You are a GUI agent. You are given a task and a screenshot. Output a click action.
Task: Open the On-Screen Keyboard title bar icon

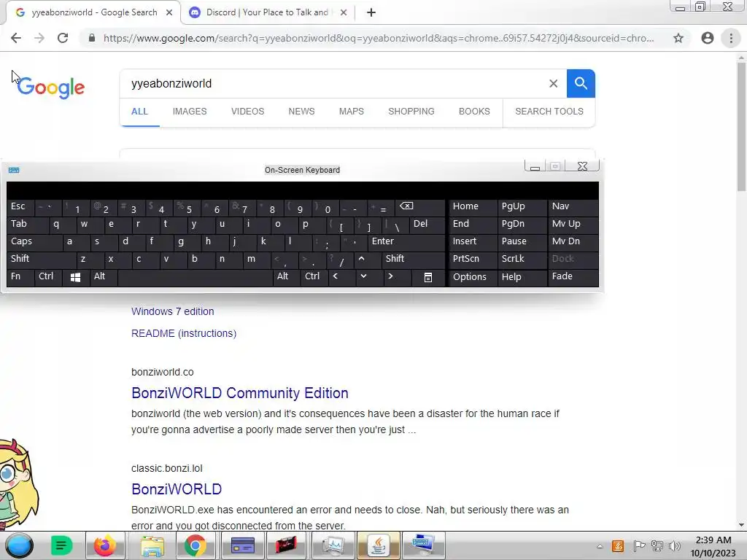pyautogui.click(x=14, y=171)
